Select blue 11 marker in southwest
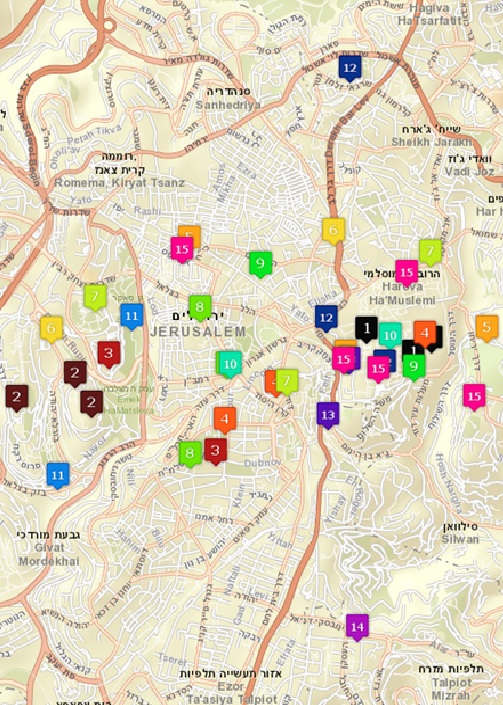This screenshot has height=705, width=503. coord(58,475)
